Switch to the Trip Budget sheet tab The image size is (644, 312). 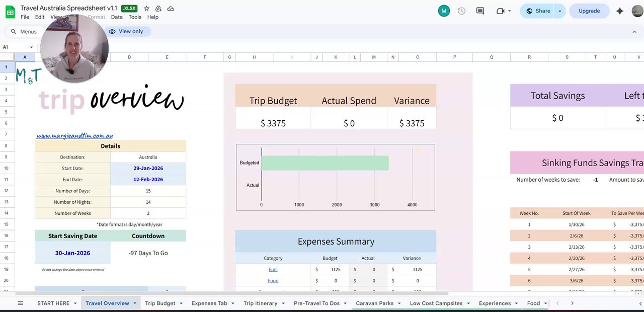tap(160, 303)
